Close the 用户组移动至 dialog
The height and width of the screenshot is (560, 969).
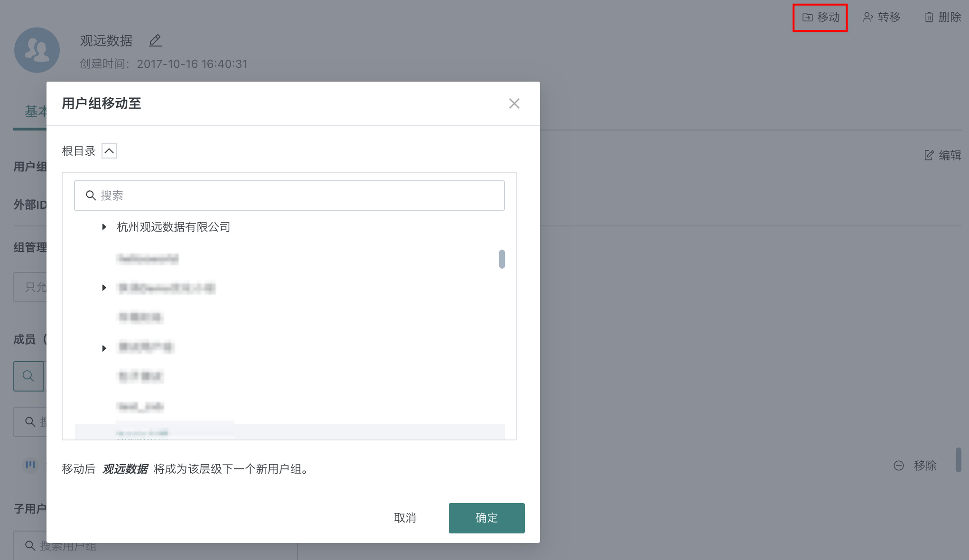click(514, 103)
